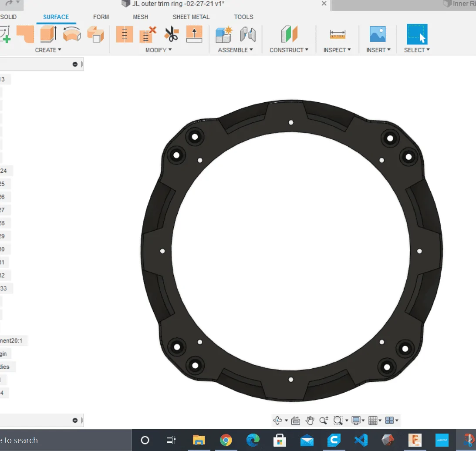Open Visual Studio Code from the taskbar

(x=361, y=440)
